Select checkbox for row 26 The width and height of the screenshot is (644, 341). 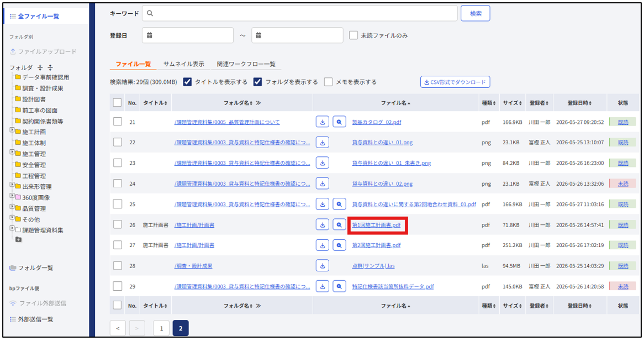118,224
